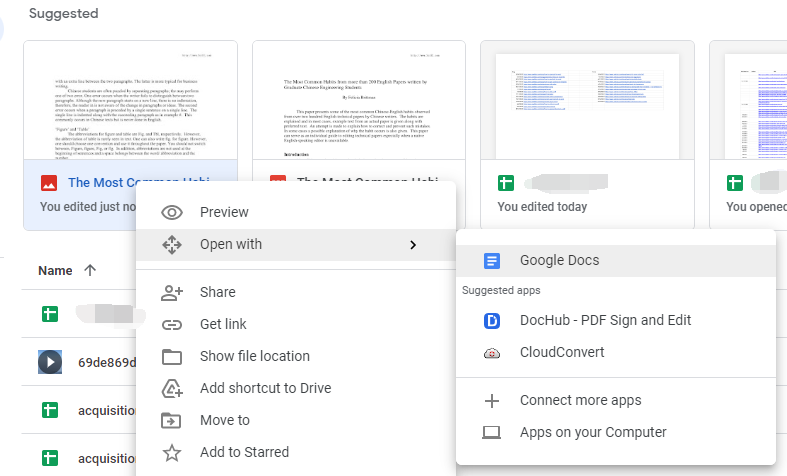Click the Name column header
Viewport: 787px width, 476px height.
point(55,270)
